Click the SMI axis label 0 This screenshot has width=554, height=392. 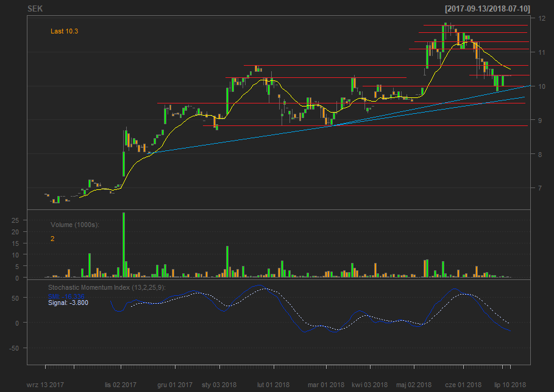(x=17, y=323)
